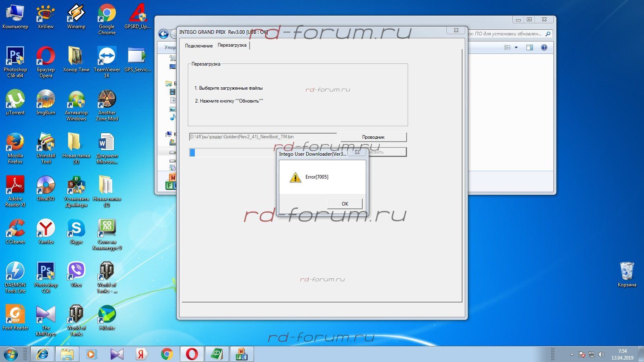Click the Windows Start button

click(10, 354)
